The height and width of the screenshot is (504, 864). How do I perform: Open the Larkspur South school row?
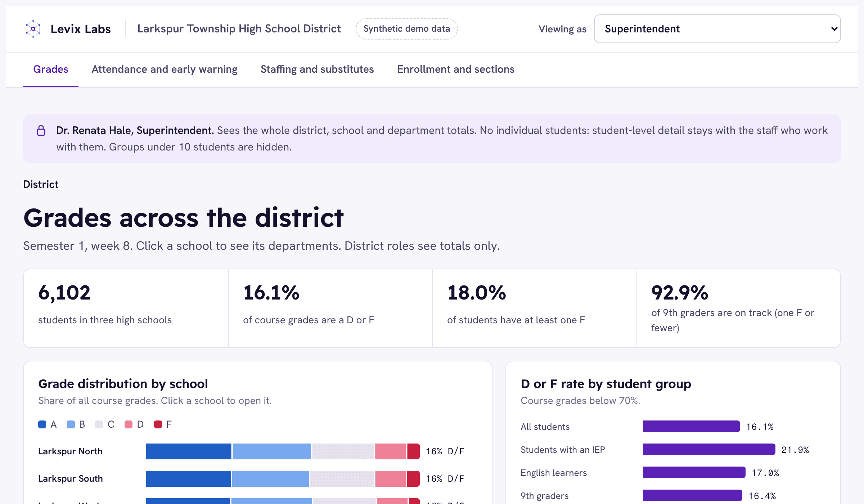pyautogui.click(x=251, y=479)
